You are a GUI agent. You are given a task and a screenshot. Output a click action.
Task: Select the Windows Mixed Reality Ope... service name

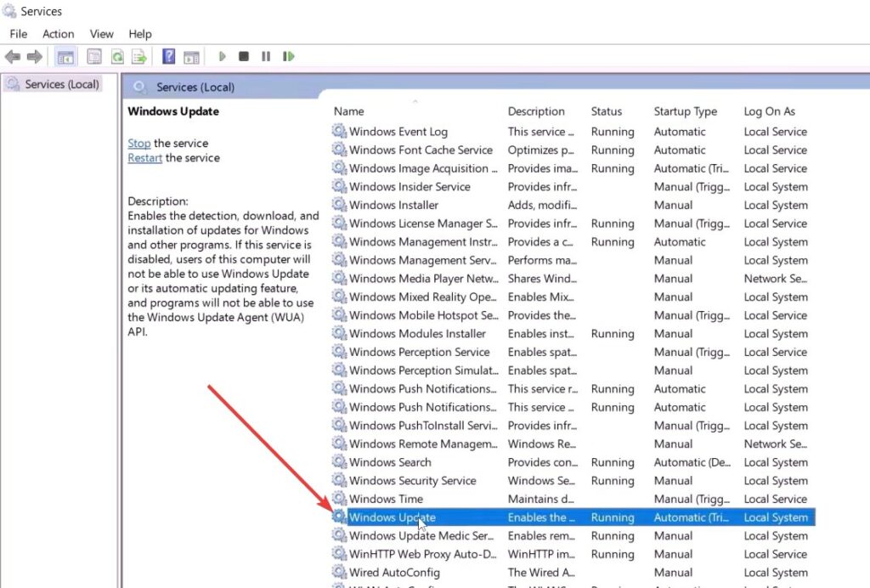click(423, 297)
